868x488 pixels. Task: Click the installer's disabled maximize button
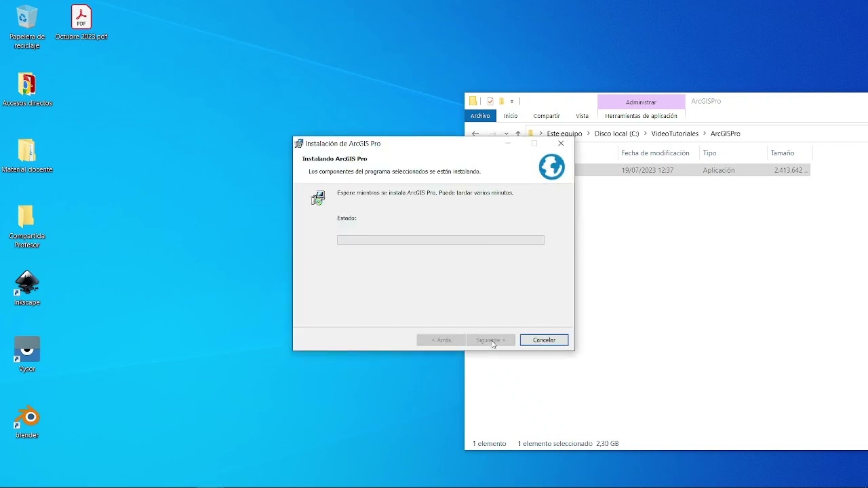534,144
